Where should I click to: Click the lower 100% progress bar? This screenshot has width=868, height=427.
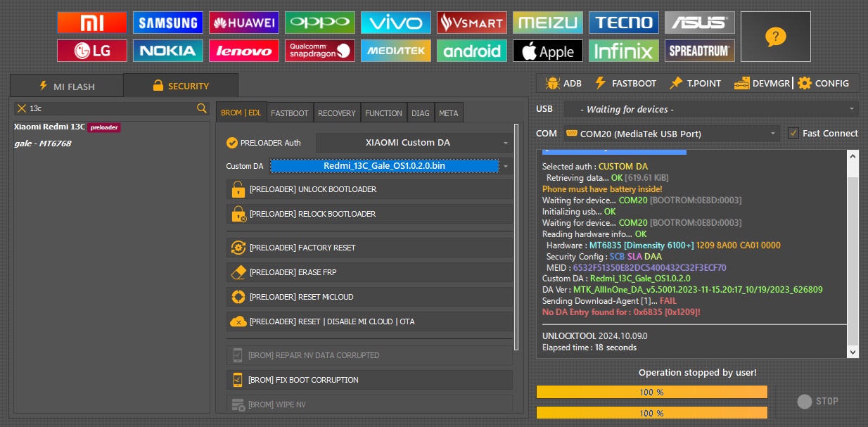(651, 413)
